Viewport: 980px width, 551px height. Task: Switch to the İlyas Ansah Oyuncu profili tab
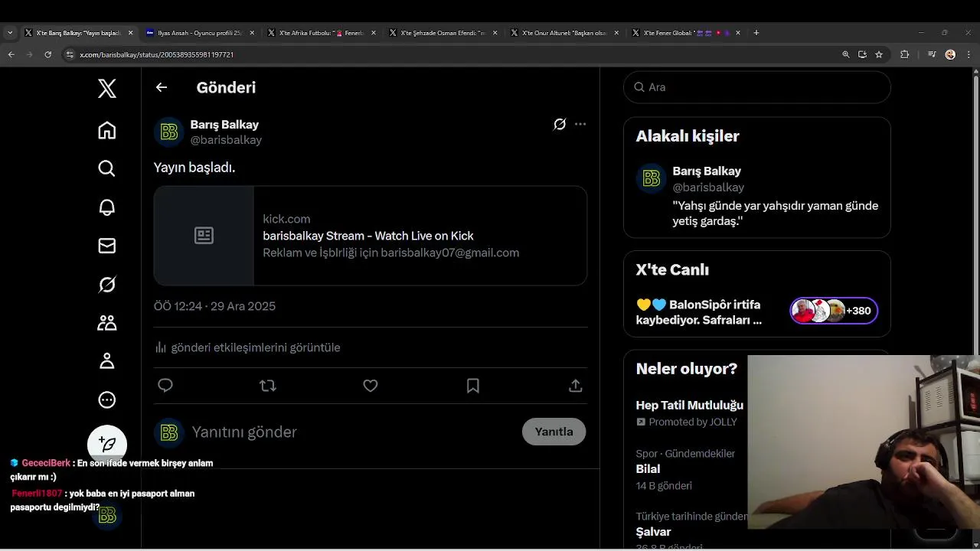point(199,33)
